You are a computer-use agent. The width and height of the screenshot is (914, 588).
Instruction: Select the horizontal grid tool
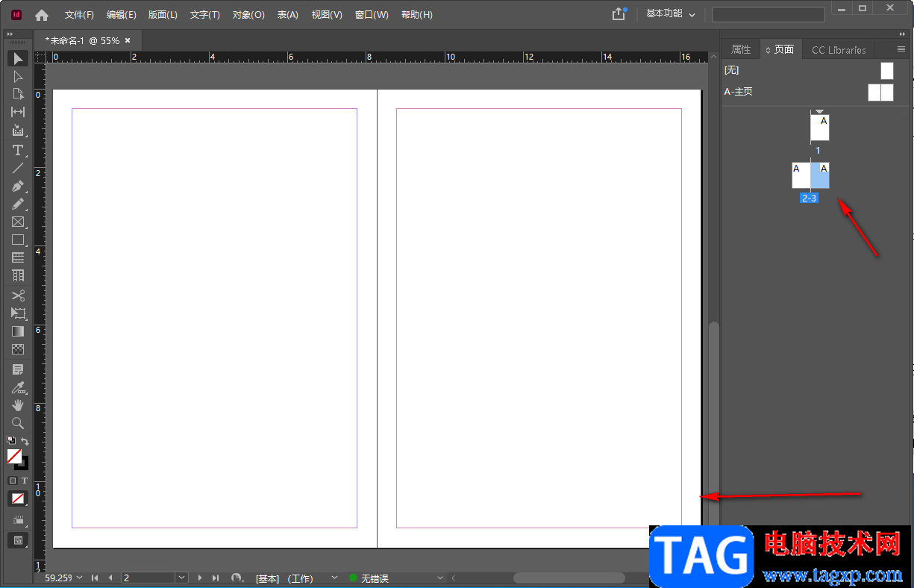pyautogui.click(x=18, y=257)
